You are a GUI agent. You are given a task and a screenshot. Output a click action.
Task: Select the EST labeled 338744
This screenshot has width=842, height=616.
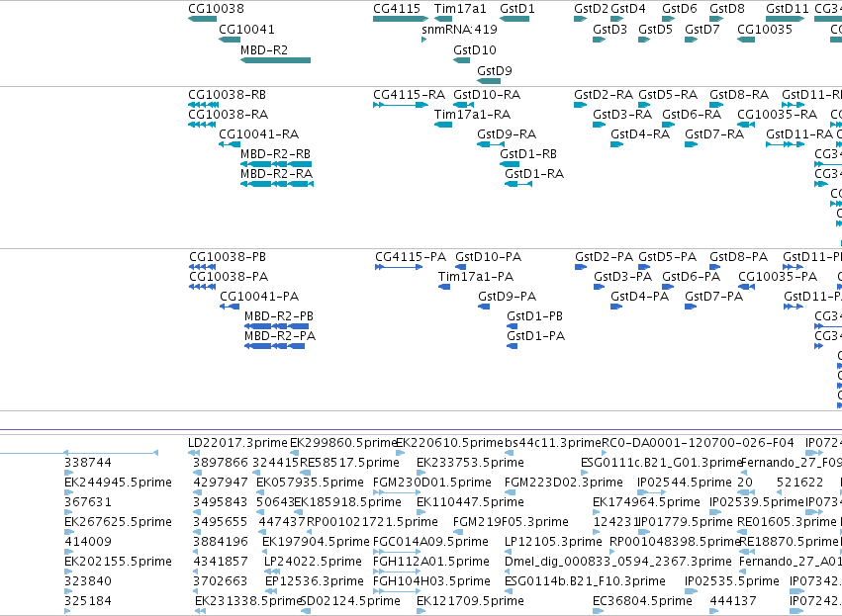point(88,463)
